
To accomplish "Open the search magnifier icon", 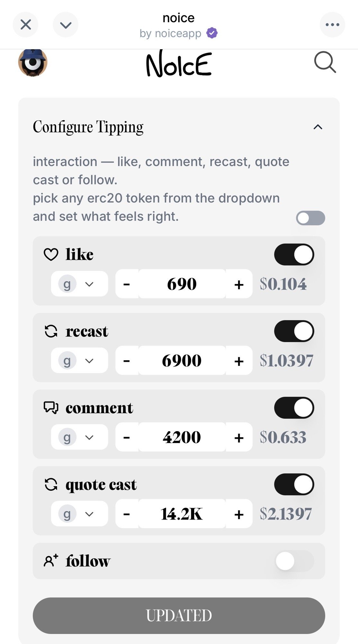I will 325,62.
